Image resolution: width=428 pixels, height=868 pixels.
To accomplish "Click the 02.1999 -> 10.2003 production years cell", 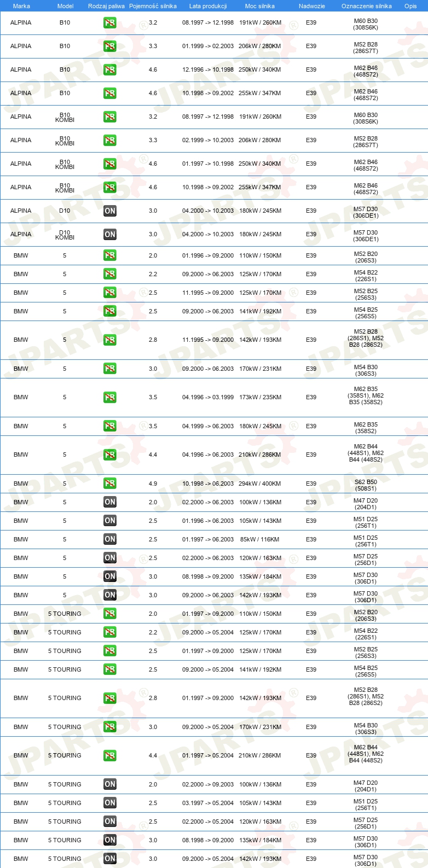I will (208, 140).
